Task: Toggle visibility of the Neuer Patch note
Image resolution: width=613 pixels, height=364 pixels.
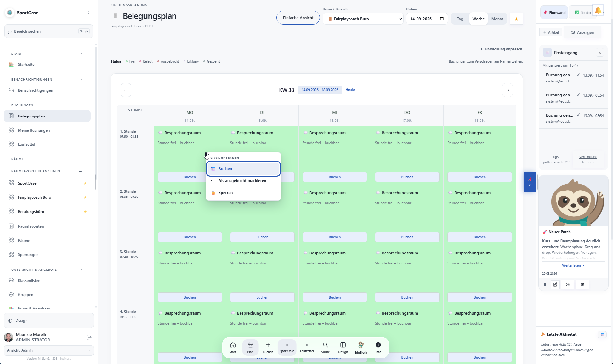Action: coord(568,285)
